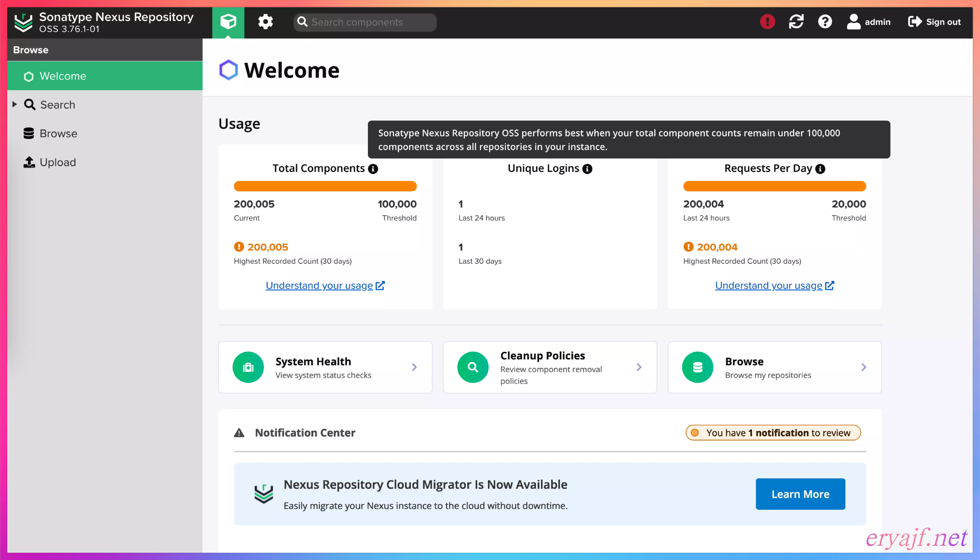
Task: Select Browse in the sidebar menu
Action: click(x=58, y=133)
